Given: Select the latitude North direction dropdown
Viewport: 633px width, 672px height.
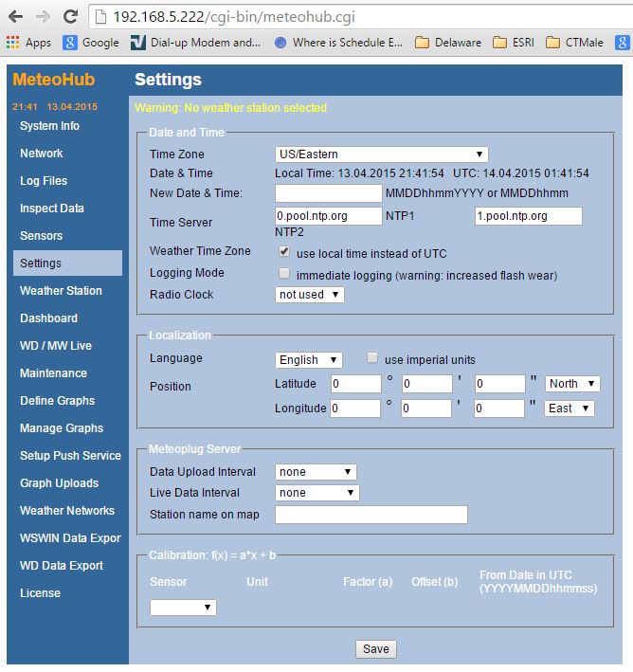Looking at the screenshot, I should pyautogui.click(x=572, y=384).
